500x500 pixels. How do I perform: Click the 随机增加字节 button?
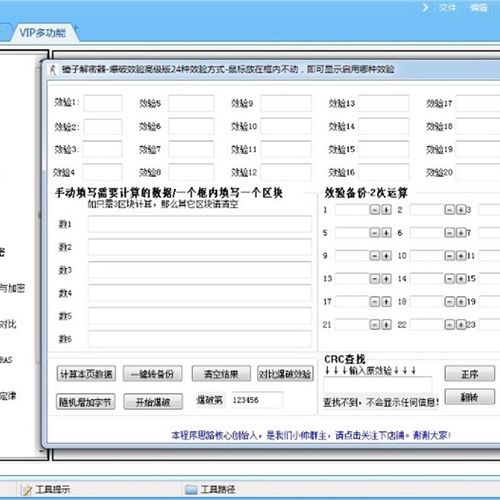coord(86,402)
